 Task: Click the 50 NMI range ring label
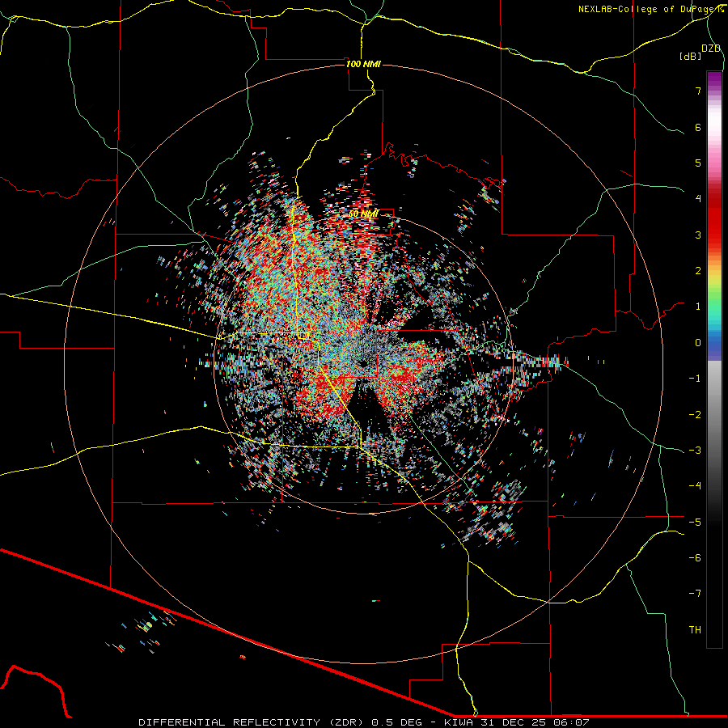point(363,214)
